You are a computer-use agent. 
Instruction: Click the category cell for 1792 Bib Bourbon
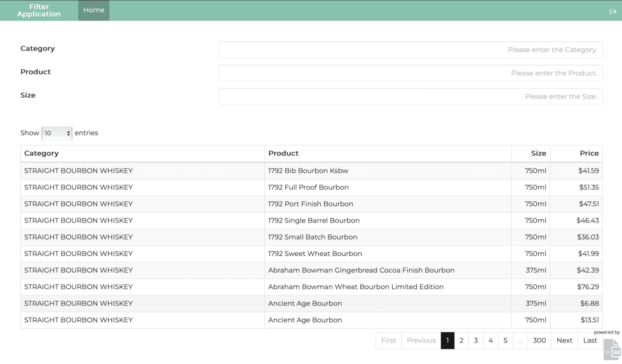click(142, 171)
